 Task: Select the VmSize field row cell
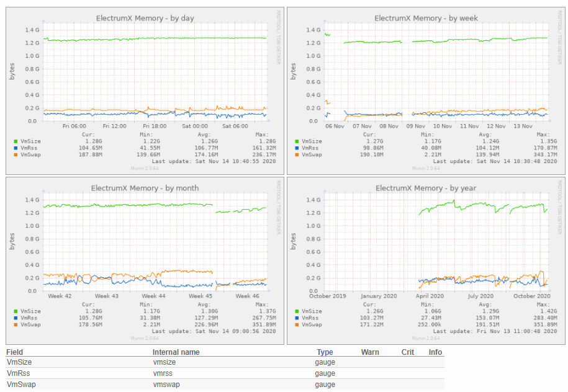[19, 362]
